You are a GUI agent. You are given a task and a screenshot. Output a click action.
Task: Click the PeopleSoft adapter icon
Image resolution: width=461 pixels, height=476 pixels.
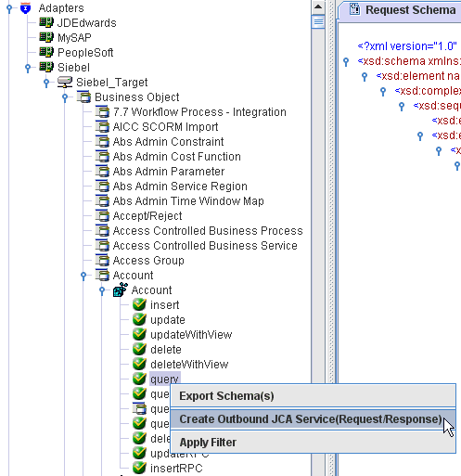click(46, 52)
